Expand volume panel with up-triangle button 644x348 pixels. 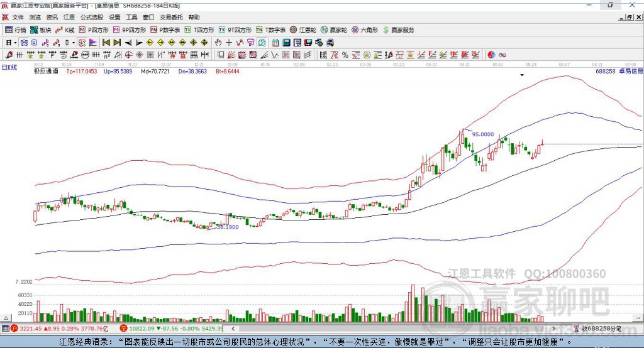tap(6, 318)
